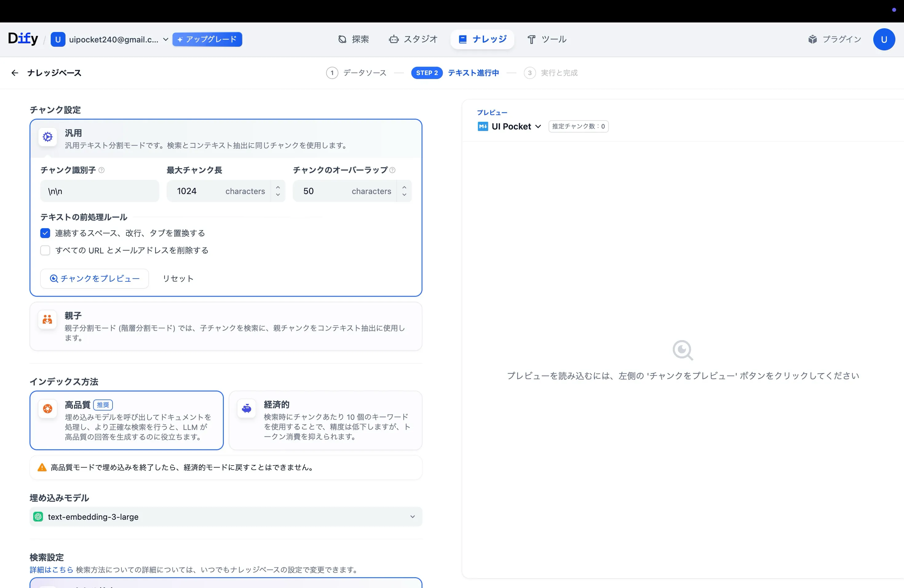Click the STEP 2 badge
904x588 pixels.
[426, 73]
